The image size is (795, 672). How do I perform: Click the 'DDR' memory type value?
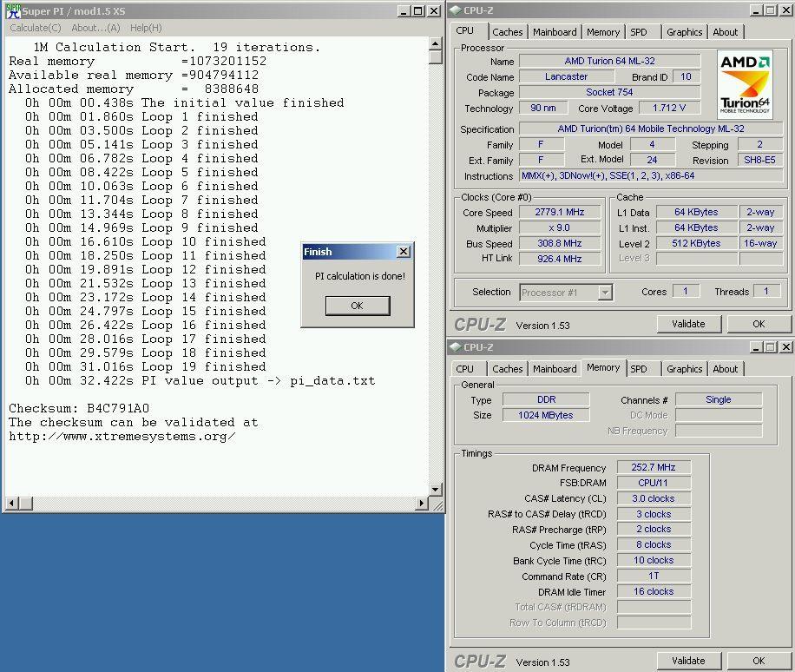click(x=546, y=399)
